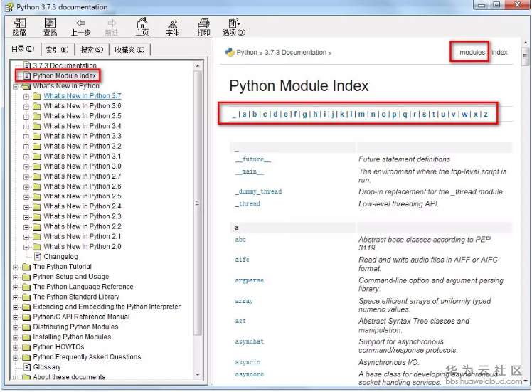Open the Home (主页) toolbar icon
This screenshot has height=392, width=532.
142,27
